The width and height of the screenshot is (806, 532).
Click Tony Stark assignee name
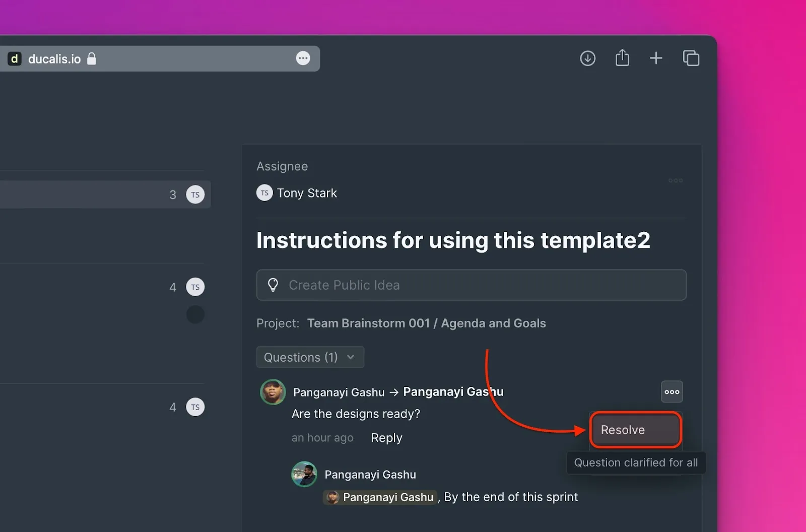307,193
